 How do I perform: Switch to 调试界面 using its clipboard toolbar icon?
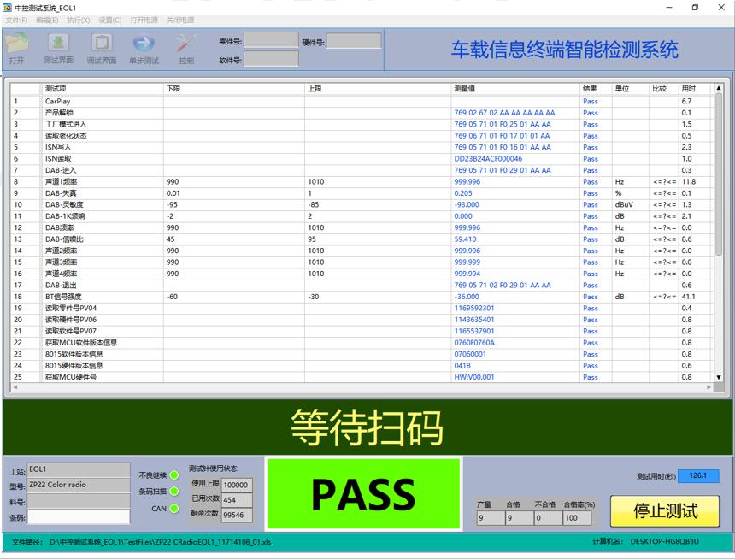(101, 47)
